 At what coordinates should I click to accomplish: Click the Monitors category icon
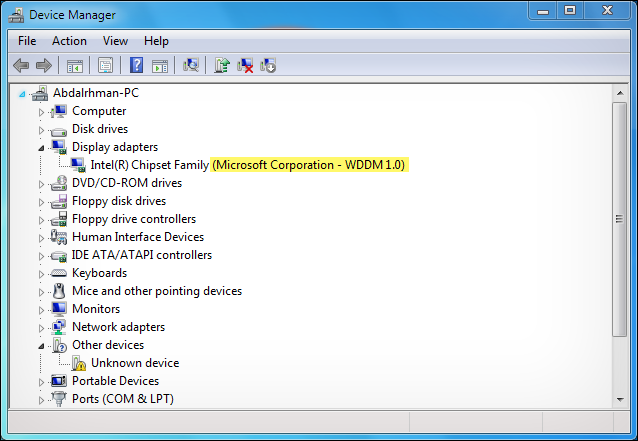coord(59,309)
